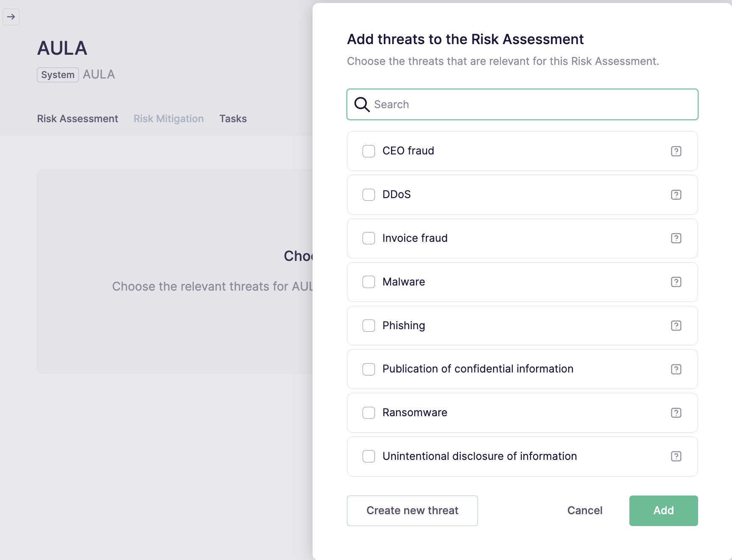The image size is (732, 560).
Task: Click the Malware question mark icon
Action: click(676, 282)
